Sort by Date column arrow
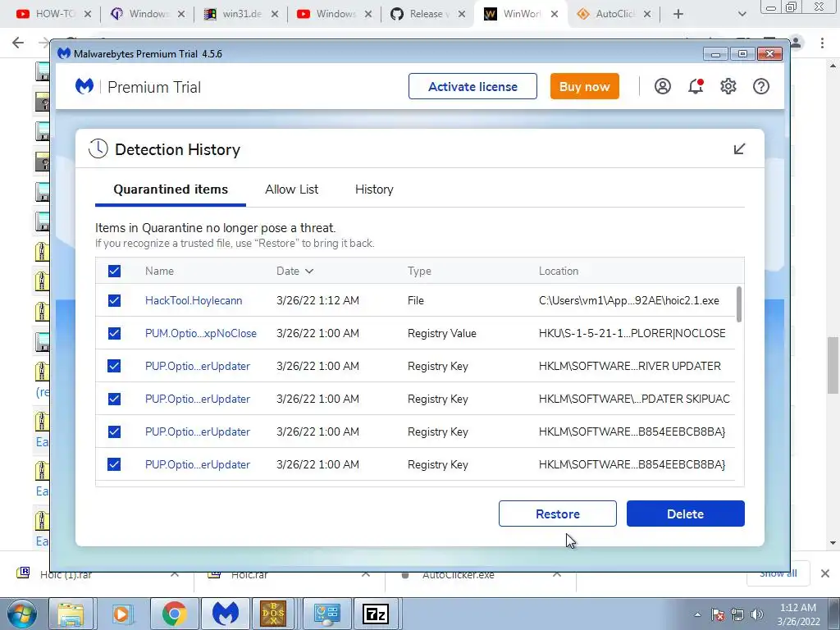840x630 pixels. 309,271
